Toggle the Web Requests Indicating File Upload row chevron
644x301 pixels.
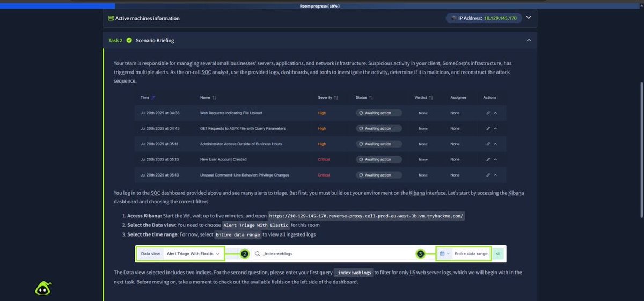pyautogui.click(x=495, y=113)
